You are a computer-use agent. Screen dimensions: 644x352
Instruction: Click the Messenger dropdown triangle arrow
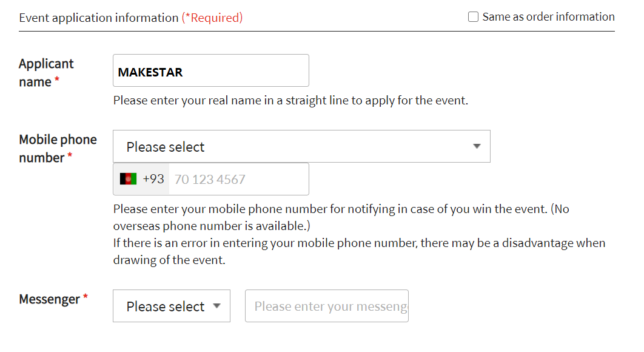pos(216,306)
